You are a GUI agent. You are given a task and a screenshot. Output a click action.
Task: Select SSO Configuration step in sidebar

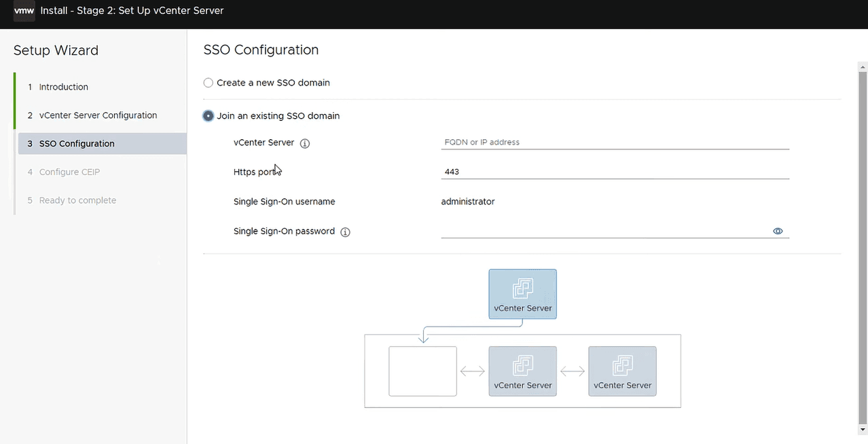[77, 144]
